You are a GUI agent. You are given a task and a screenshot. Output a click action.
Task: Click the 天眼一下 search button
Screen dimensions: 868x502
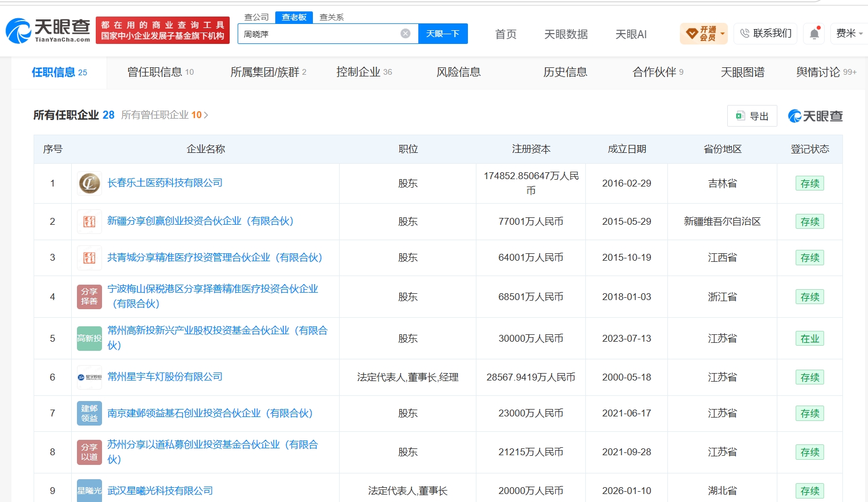click(x=443, y=34)
